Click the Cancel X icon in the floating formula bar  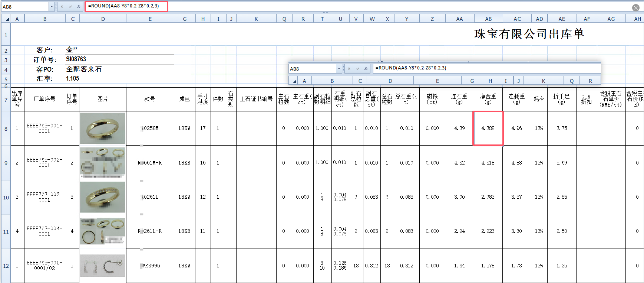349,69
